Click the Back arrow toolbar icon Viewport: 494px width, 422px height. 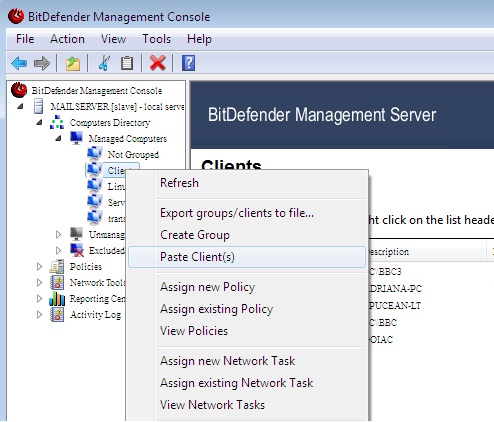click(x=19, y=63)
